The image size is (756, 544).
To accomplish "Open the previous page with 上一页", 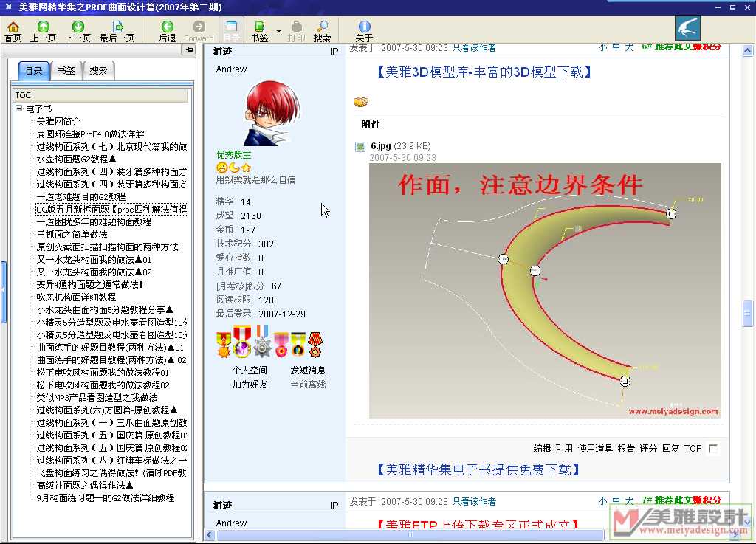I will [x=43, y=31].
